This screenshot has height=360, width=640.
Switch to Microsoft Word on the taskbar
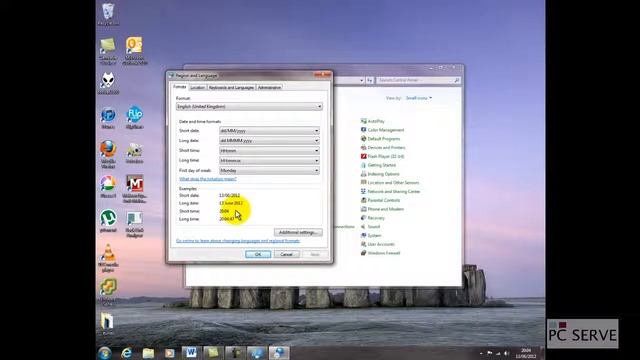coord(191,353)
